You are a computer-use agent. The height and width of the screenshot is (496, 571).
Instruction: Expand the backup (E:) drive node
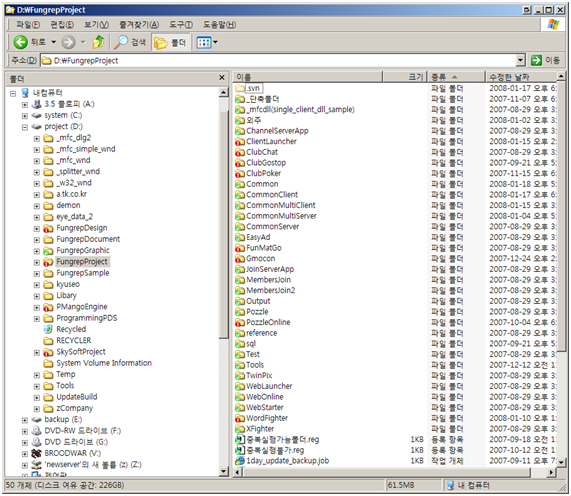click(25, 420)
